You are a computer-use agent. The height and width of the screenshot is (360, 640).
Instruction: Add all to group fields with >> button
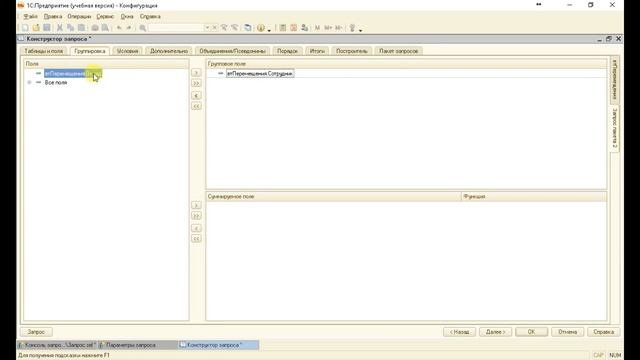pyautogui.click(x=196, y=83)
